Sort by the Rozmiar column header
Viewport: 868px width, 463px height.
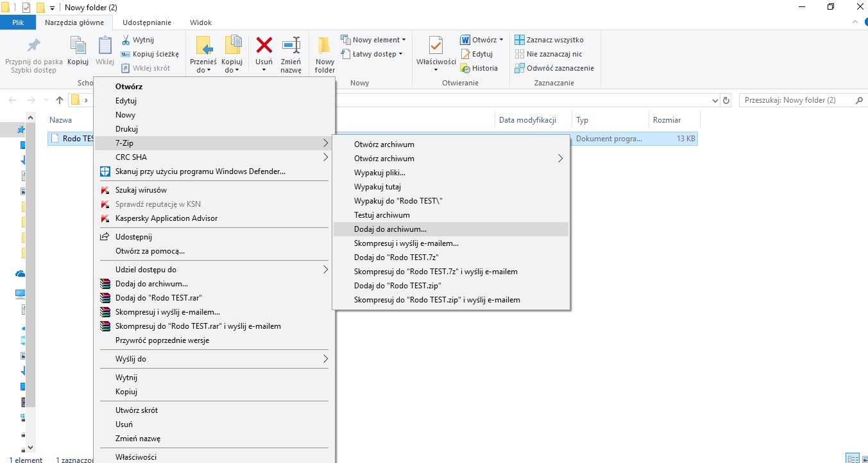(667, 120)
